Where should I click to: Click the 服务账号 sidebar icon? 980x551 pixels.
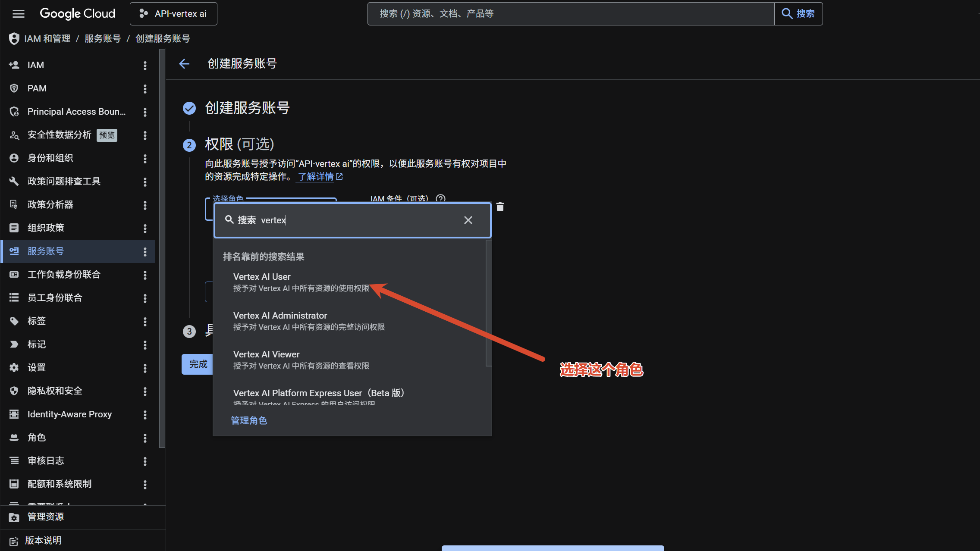pyautogui.click(x=14, y=251)
